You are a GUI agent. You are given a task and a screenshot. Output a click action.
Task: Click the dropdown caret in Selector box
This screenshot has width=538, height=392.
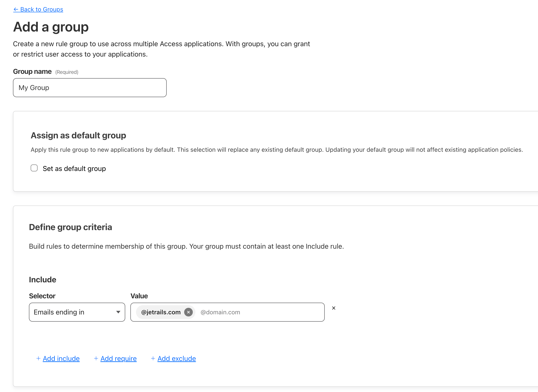(118, 312)
